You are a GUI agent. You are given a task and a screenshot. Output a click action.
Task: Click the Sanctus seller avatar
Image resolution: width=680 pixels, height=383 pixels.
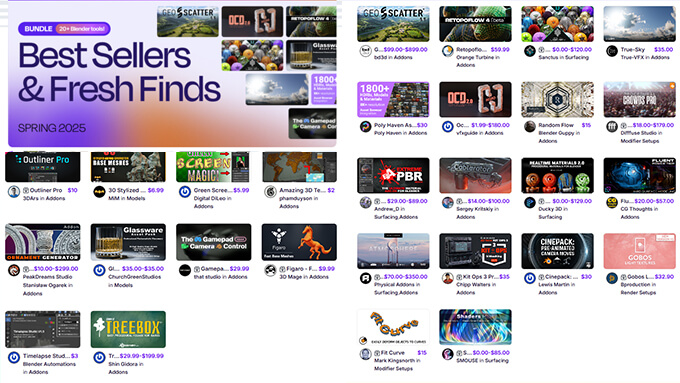tap(530, 51)
